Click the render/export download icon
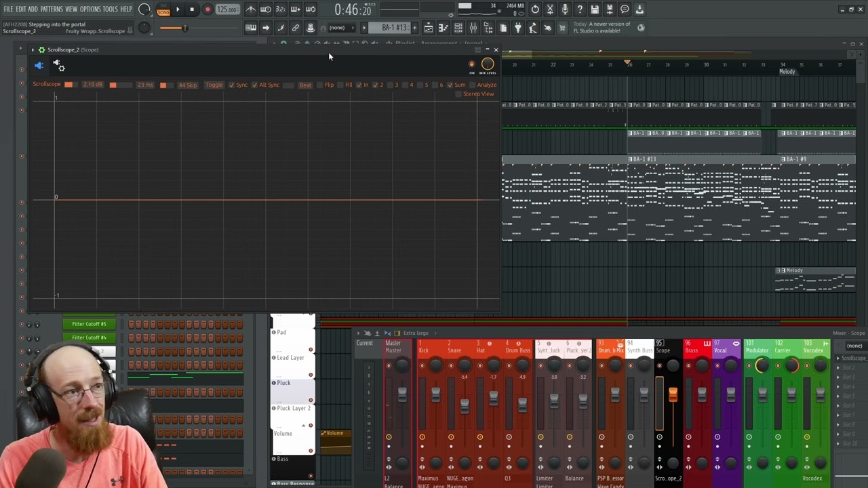 639,9
